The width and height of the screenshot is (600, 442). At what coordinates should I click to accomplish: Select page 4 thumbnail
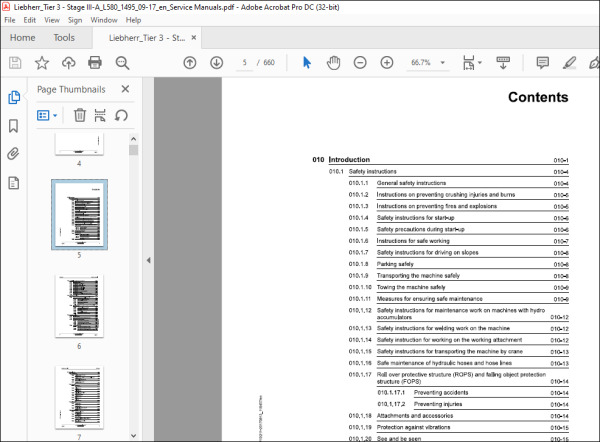pos(79,144)
